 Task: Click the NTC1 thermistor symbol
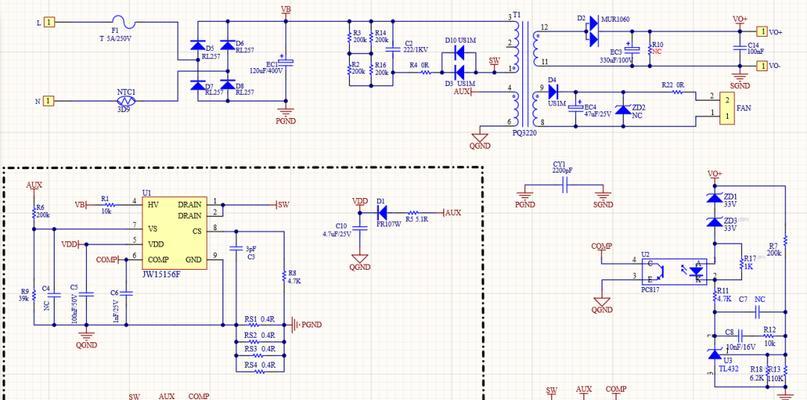tap(126, 101)
